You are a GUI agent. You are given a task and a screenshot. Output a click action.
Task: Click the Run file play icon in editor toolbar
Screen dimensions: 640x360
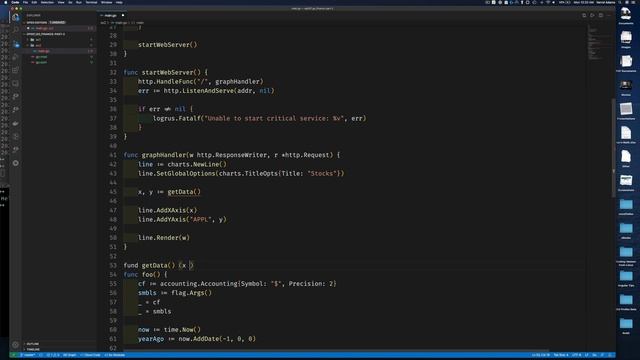592,16
